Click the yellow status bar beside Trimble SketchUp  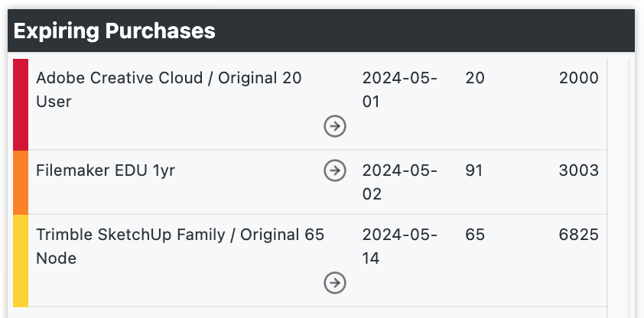21,261
